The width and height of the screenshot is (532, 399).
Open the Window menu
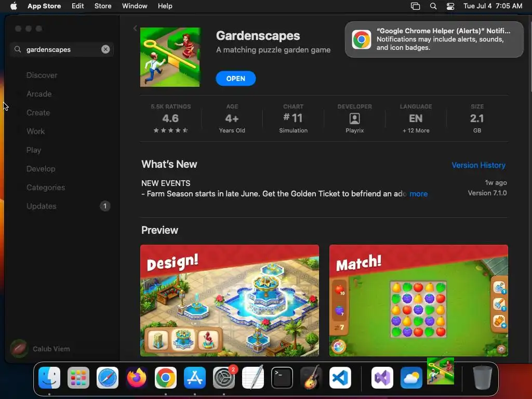[135, 6]
